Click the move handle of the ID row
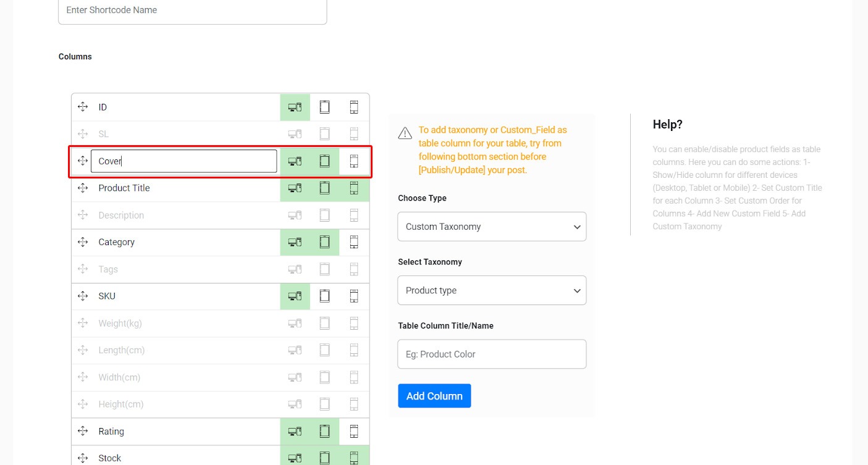 click(x=83, y=107)
